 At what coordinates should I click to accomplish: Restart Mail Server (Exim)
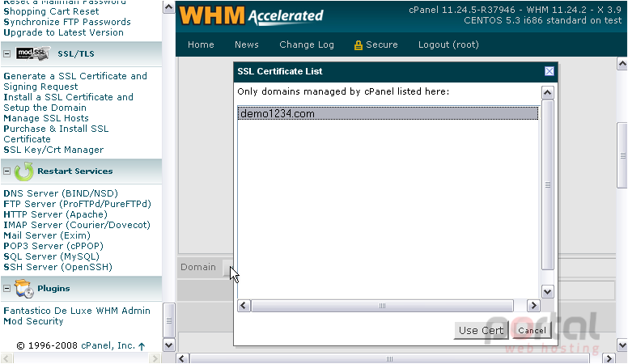coord(47,235)
